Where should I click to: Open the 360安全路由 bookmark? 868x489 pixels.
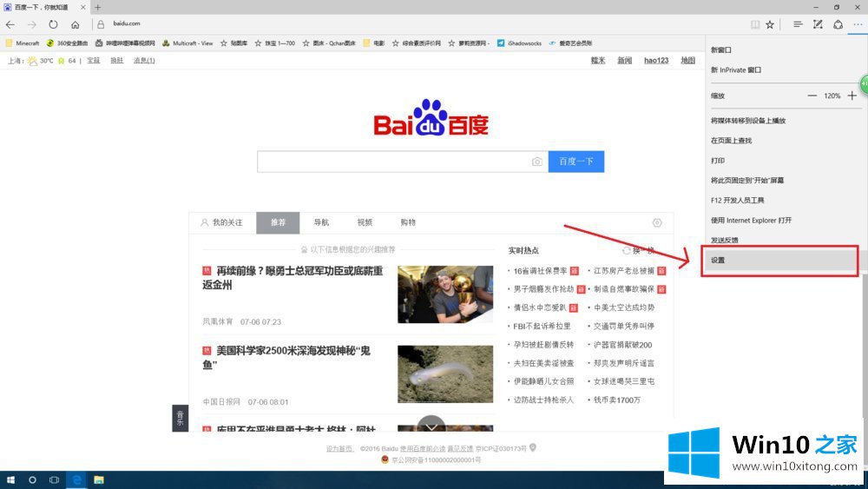68,43
